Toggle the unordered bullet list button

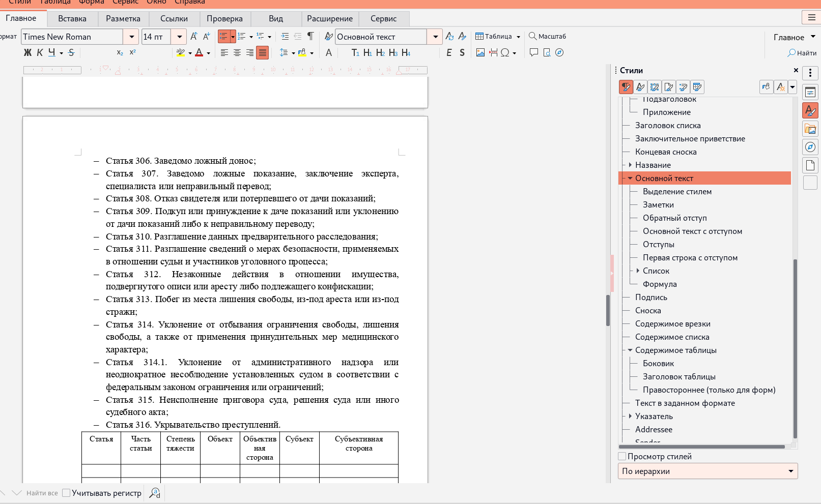(223, 37)
